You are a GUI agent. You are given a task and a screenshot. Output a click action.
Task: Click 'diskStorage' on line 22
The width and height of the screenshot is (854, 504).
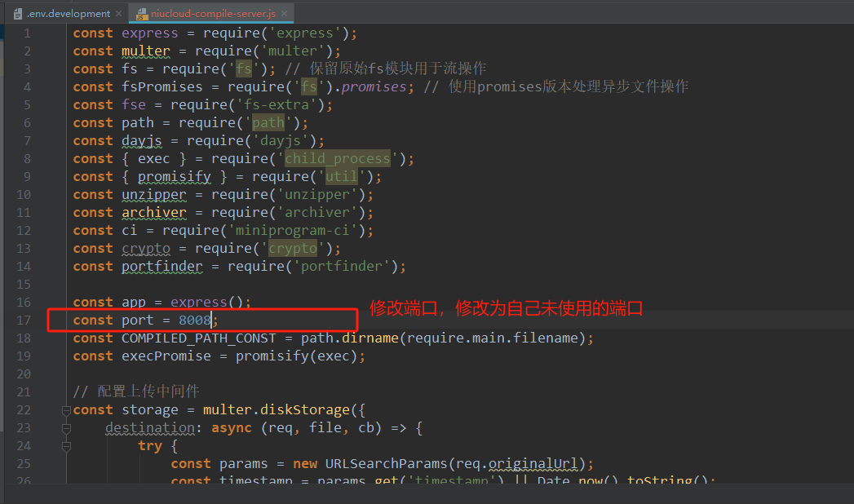[305, 410]
